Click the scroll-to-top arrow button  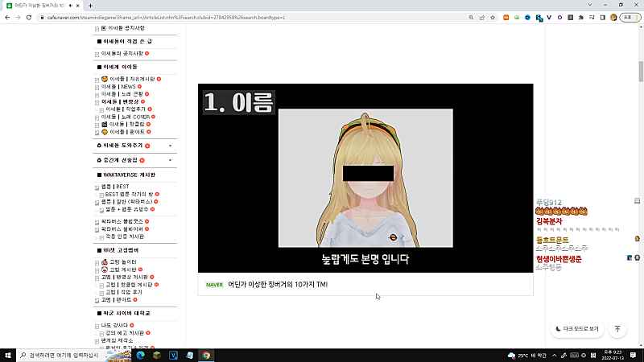[x=617, y=329]
